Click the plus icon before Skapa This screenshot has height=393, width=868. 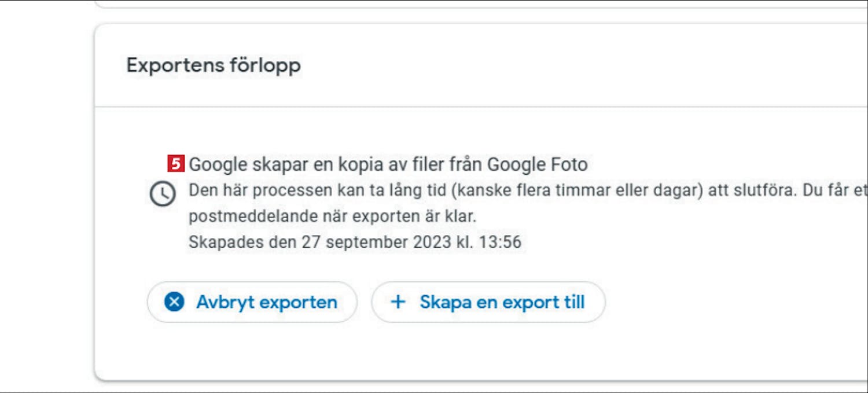tap(398, 302)
